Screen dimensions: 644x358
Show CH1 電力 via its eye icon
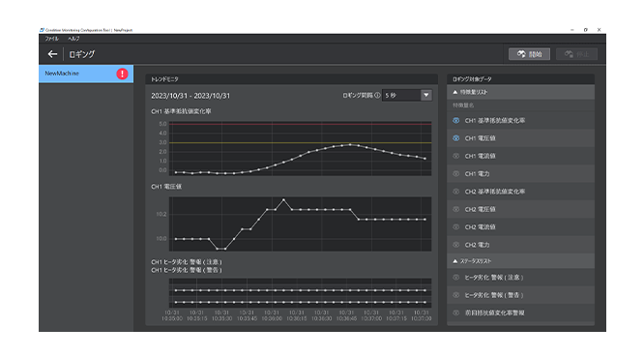click(x=455, y=173)
